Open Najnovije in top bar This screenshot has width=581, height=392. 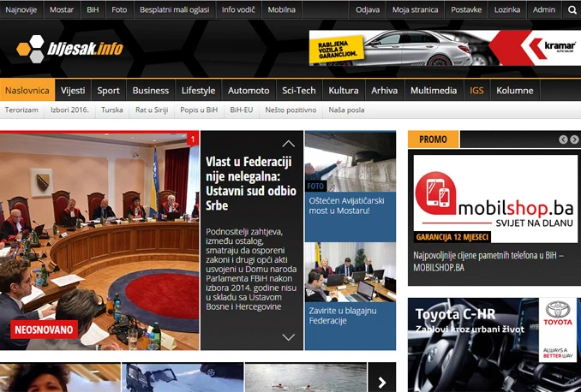click(21, 10)
